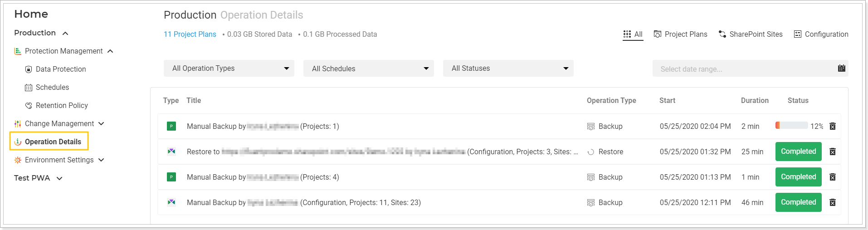The width and height of the screenshot is (868, 230).
Task: Click Completed status button for Restore row
Action: (x=798, y=152)
